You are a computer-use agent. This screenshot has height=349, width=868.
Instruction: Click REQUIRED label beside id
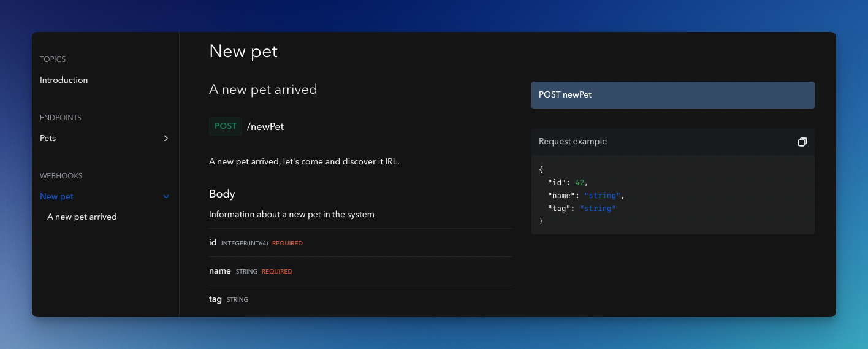click(287, 244)
